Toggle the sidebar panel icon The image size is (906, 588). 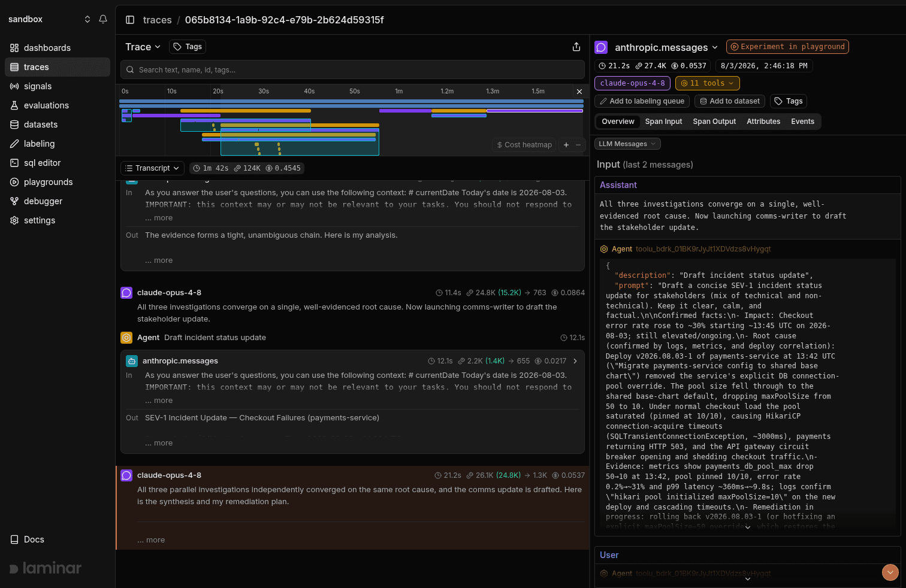130,20
